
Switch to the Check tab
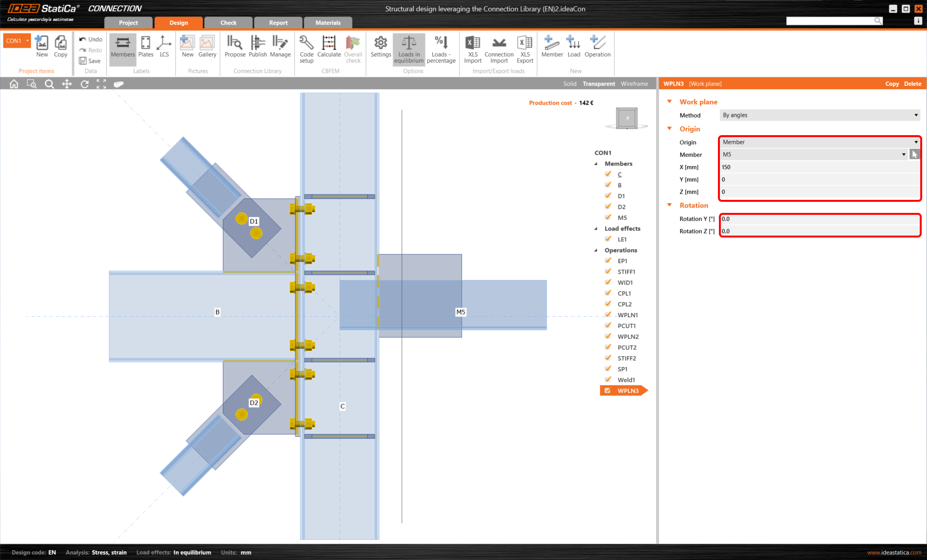(x=228, y=22)
